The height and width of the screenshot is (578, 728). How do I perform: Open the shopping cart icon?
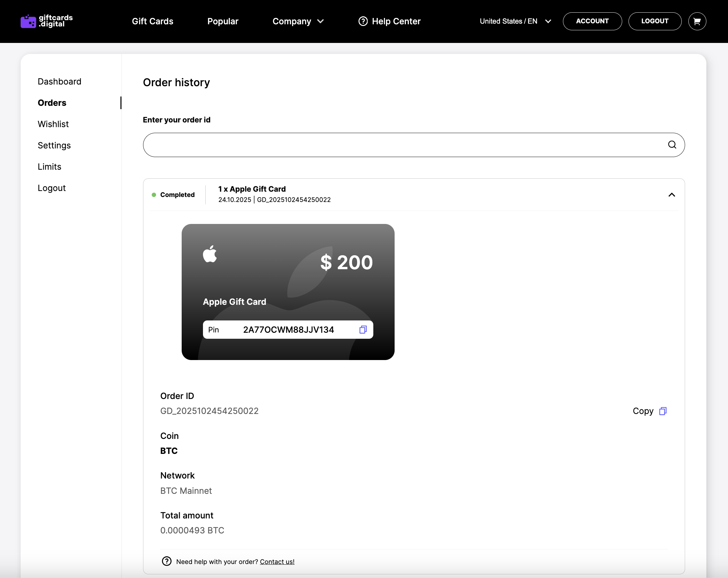[697, 21]
